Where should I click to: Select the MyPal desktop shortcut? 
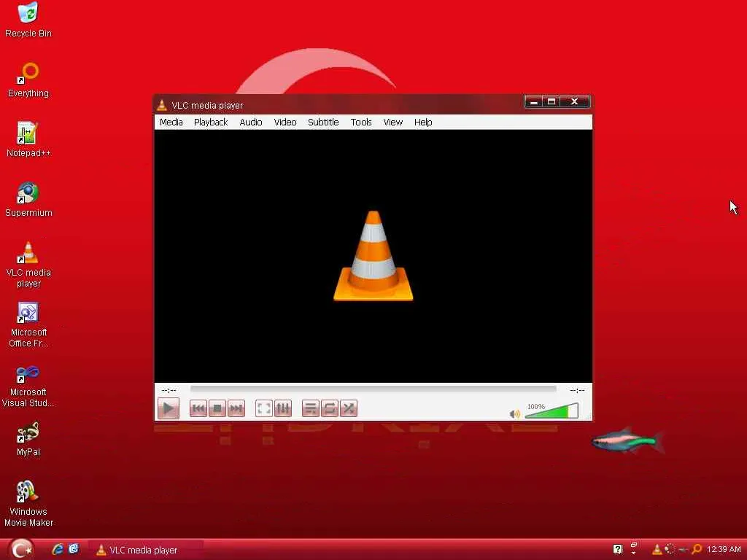click(28, 439)
